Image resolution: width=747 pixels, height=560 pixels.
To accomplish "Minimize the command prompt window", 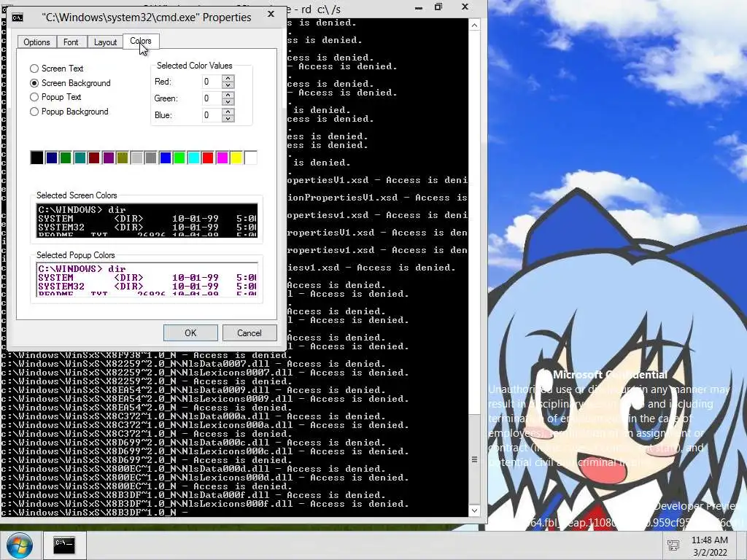I will [x=418, y=8].
